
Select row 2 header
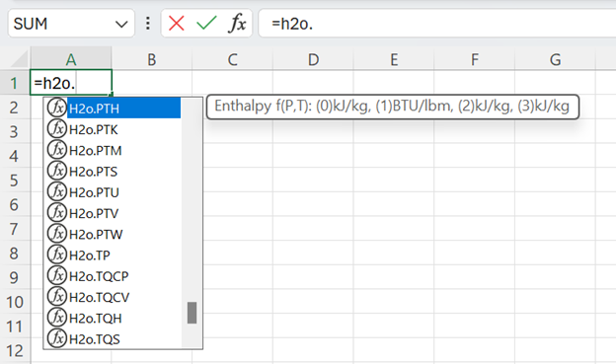pos(15,108)
